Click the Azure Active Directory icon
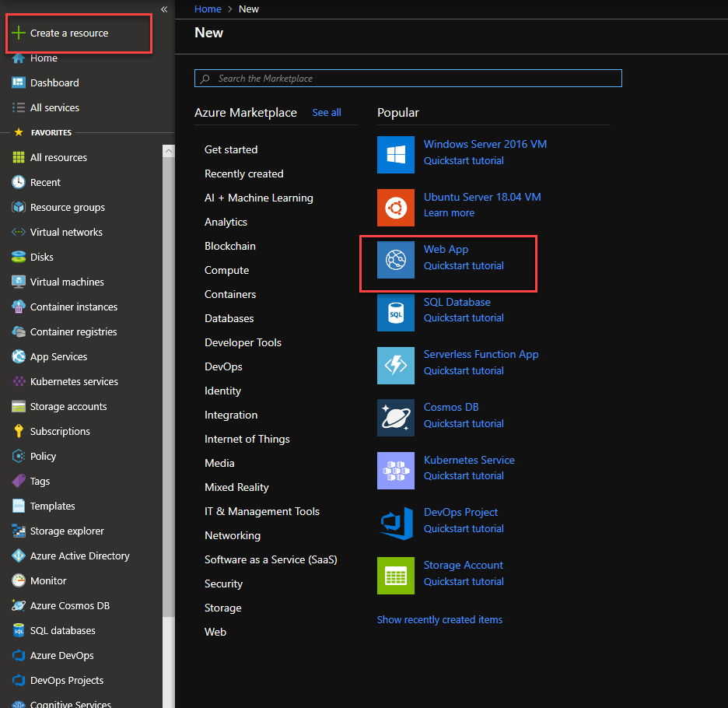Viewport: 728px width, 708px height. 19,556
